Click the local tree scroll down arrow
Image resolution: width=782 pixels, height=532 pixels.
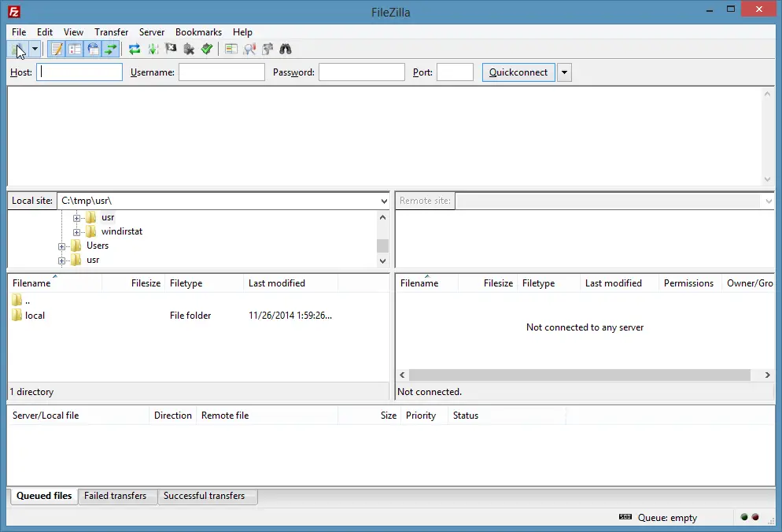tap(382, 260)
